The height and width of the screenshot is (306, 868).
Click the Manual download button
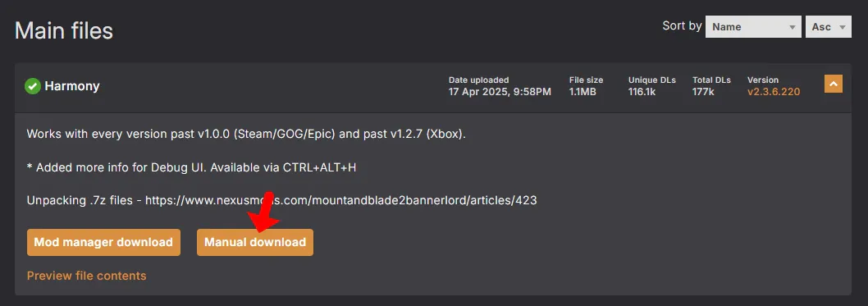pos(254,242)
